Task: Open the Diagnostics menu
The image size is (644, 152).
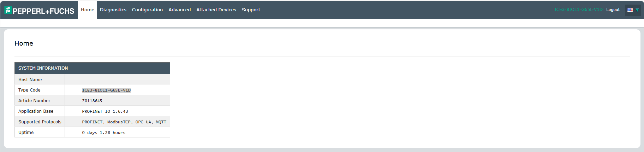Action: [113, 10]
